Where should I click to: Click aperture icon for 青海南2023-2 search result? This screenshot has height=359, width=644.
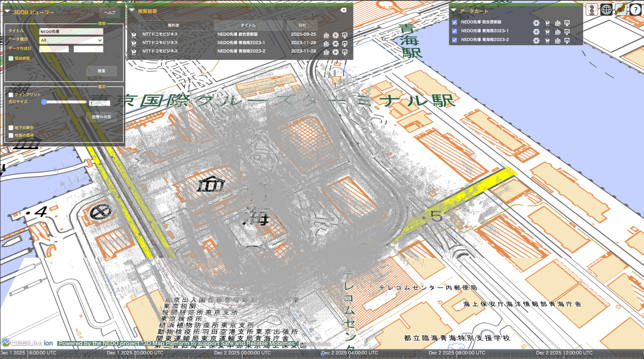tap(336, 52)
